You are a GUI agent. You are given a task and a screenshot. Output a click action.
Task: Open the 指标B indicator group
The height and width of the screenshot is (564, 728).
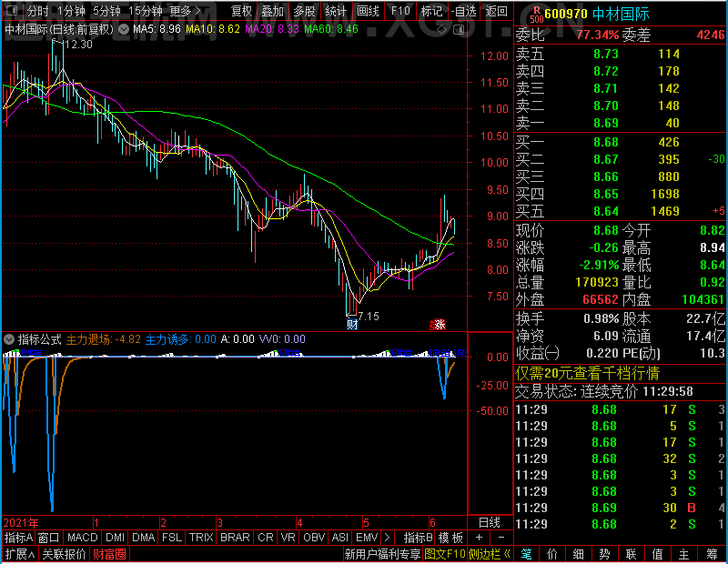coord(418,538)
